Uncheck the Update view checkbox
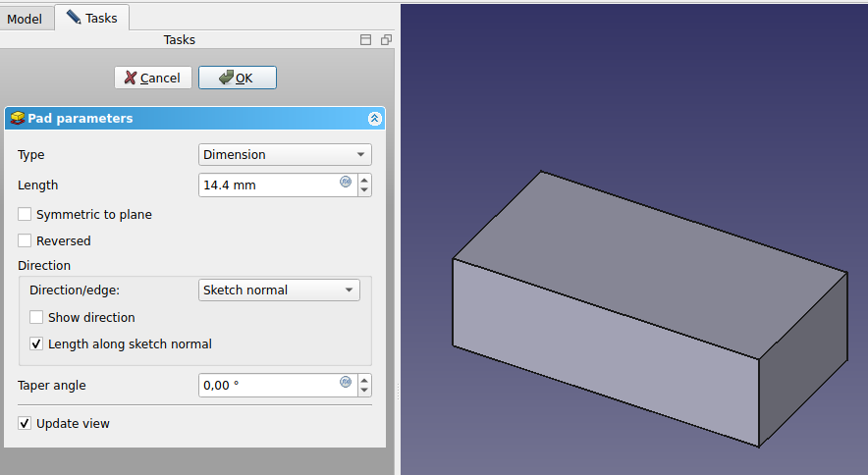This screenshot has width=868, height=475. pos(25,424)
